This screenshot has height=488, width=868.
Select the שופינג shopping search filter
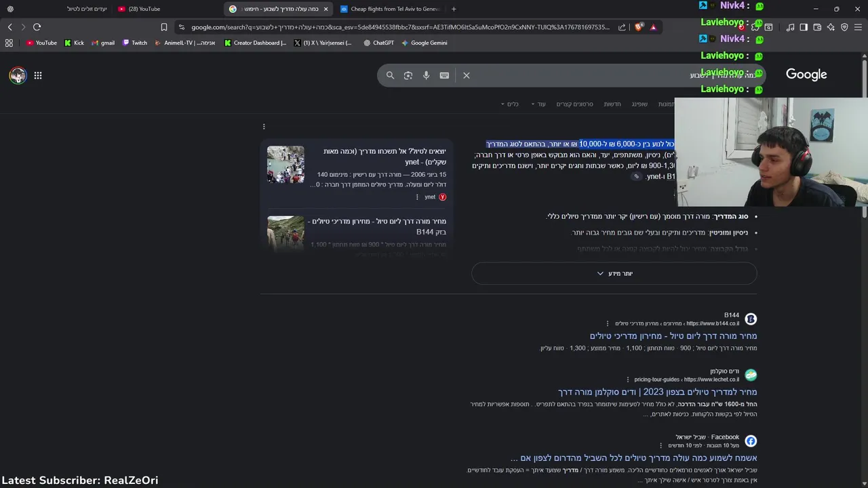(639, 104)
